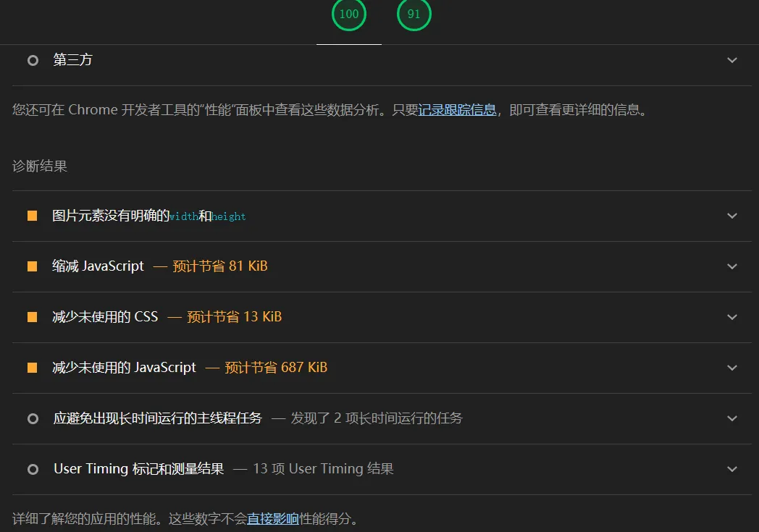Click orange square icon beside 减少未使用的 JavaScript

pyautogui.click(x=33, y=368)
